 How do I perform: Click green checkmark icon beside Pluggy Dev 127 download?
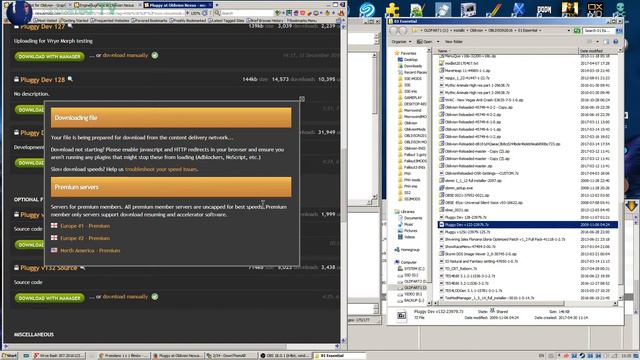(x=155, y=55)
